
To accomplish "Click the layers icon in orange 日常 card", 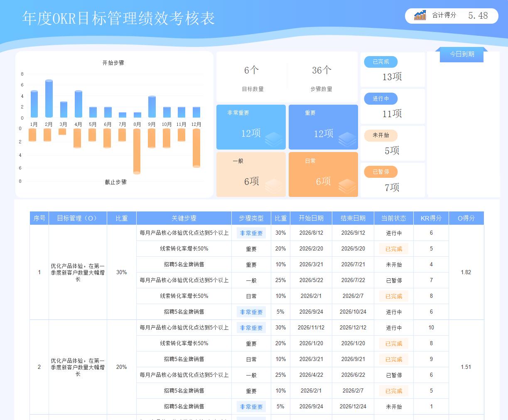I will pos(347,186).
